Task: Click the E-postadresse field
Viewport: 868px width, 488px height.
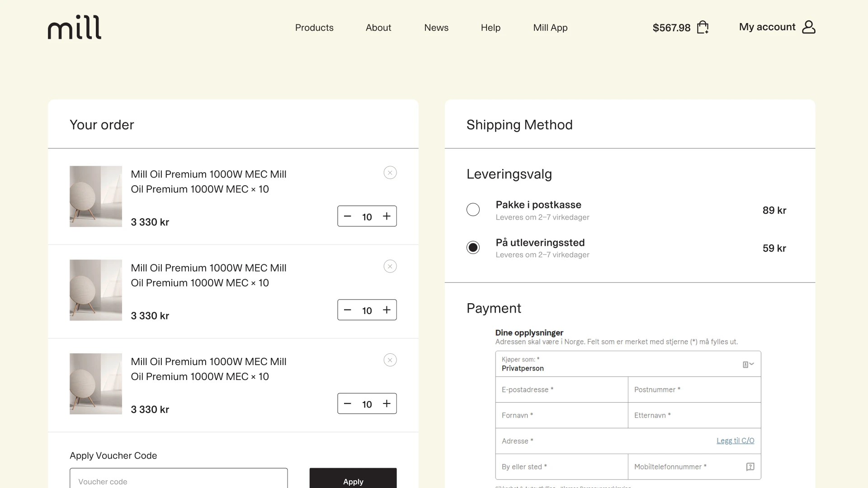Action: 561,389
